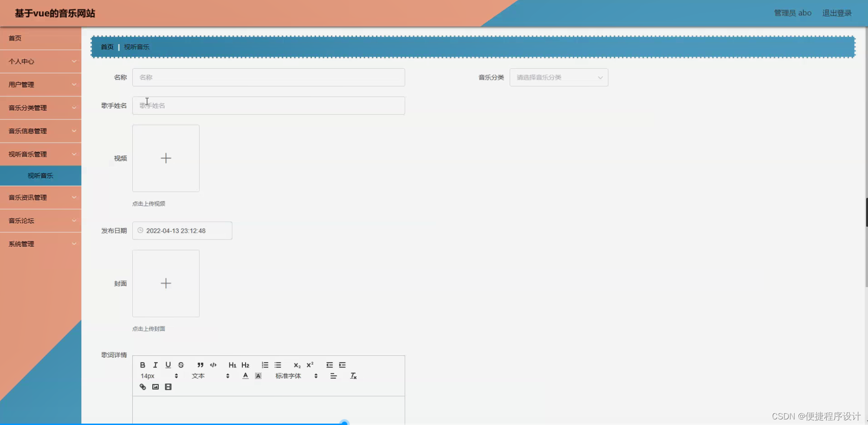Expand the 系统管理 sidebar menu

point(40,244)
